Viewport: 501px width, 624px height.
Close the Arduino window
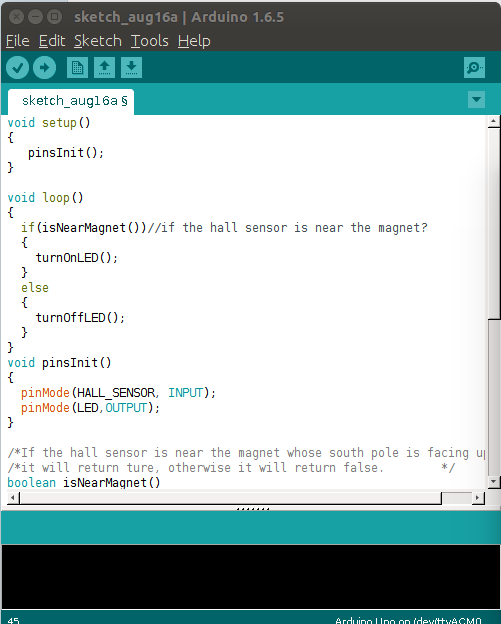(x=16, y=17)
